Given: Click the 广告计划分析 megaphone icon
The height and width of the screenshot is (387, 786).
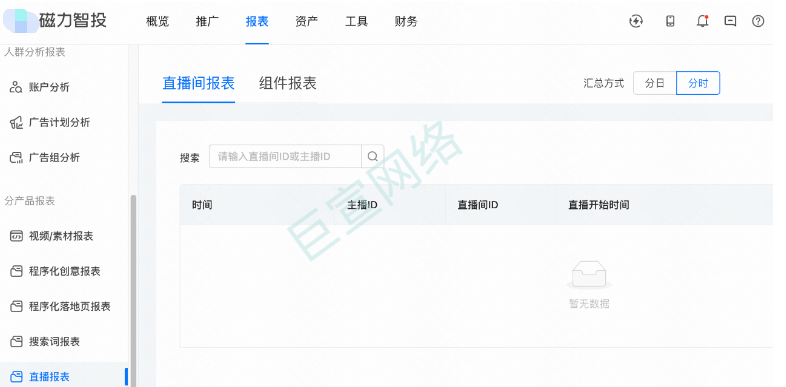Looking at the screenshot, I should [x=16, y=122].
